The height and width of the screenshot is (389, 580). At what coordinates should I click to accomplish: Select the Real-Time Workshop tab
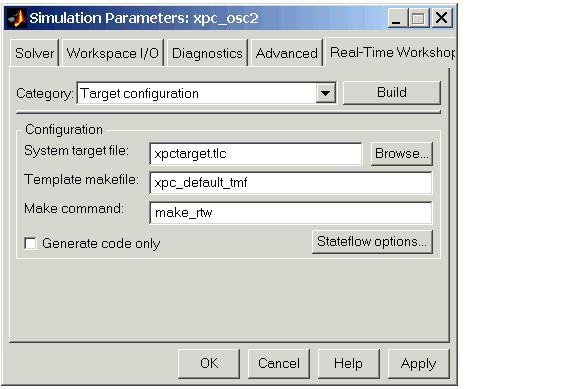coord(391,53)
